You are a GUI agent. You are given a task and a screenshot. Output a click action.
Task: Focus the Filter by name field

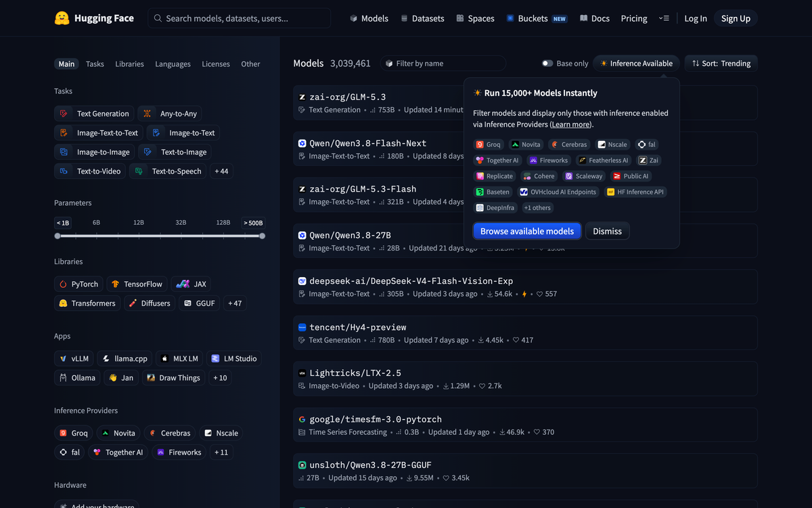click(443, 64)
